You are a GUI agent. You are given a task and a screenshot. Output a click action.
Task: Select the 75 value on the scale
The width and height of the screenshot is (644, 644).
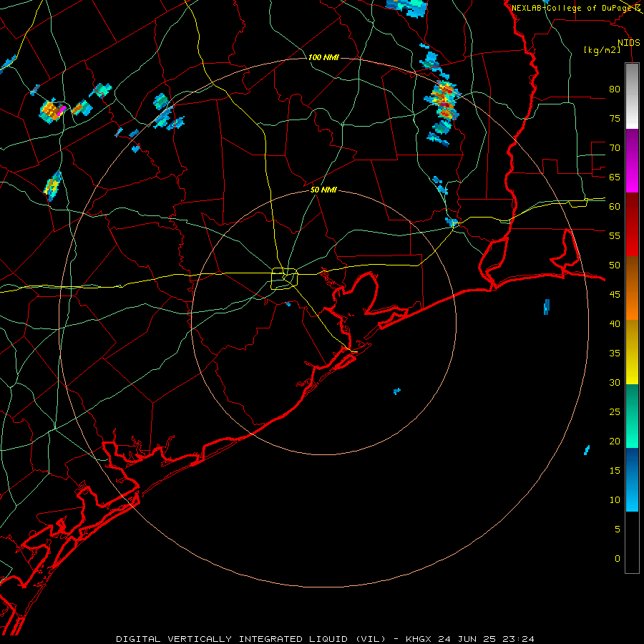[x=615, y=118]
